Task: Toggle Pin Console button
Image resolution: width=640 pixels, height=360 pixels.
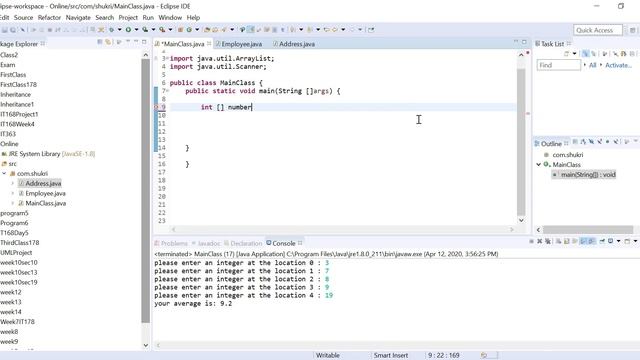Action: 602,241
